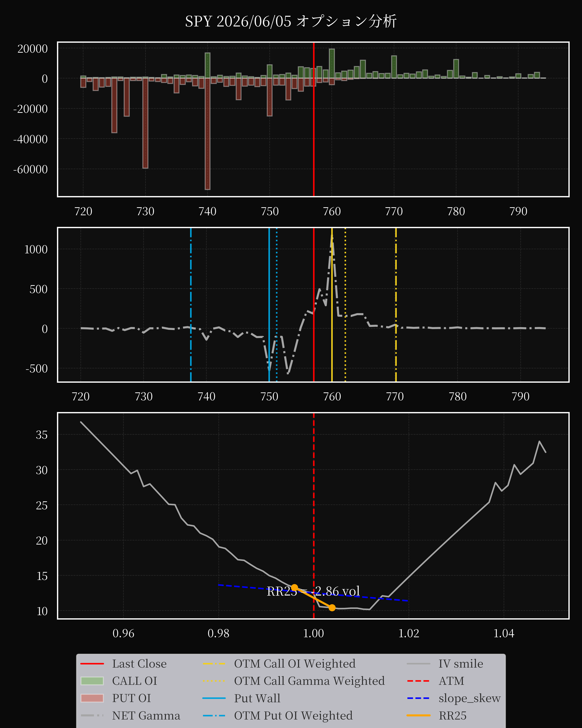Click the right orange RR25 marker dot
Viewport: 582px width, 728px height.
[332, 608]
